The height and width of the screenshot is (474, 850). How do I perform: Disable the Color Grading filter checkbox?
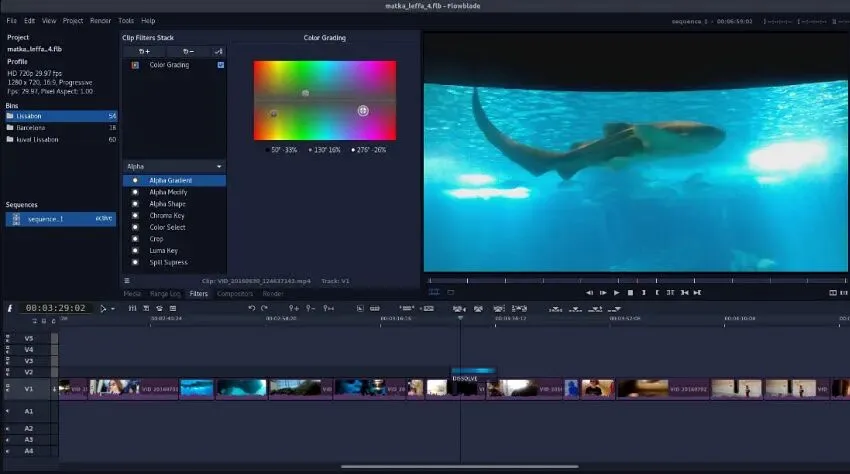[x=221, y=65]
